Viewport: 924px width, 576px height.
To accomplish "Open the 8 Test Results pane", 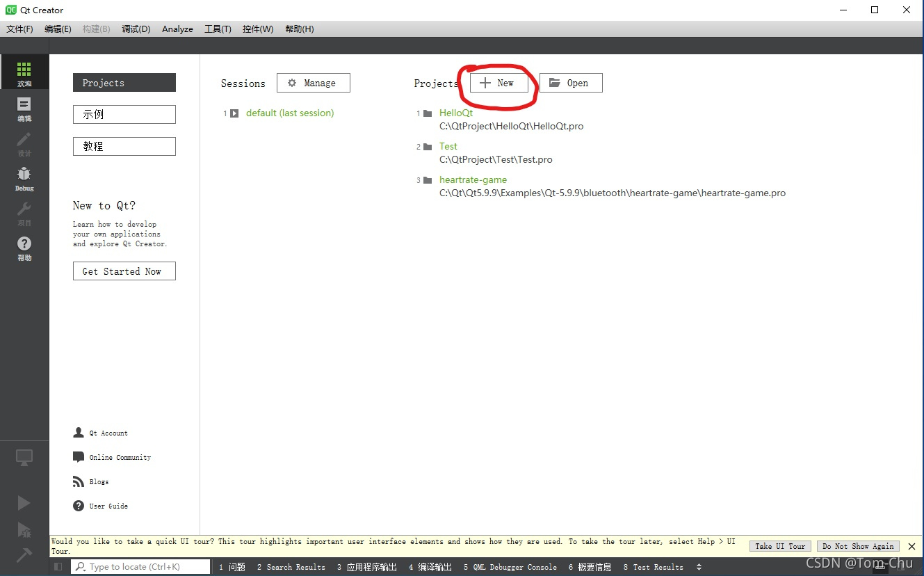I will pos(654,567).
